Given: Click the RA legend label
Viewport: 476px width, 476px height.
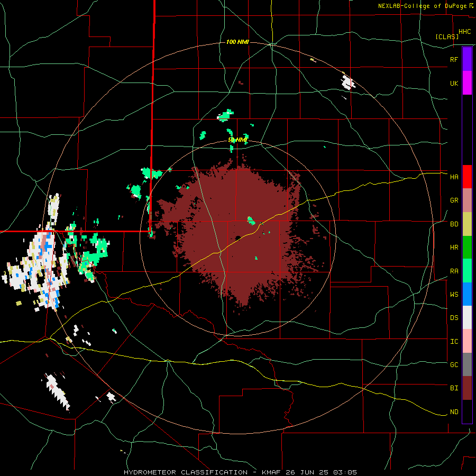Looking at the screenshot, I should (454, 271).
